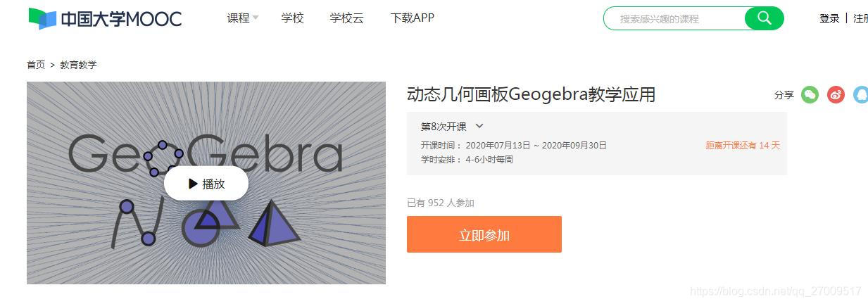Focus the course search input field
This screenshot has width=868, height=304.
676,18
